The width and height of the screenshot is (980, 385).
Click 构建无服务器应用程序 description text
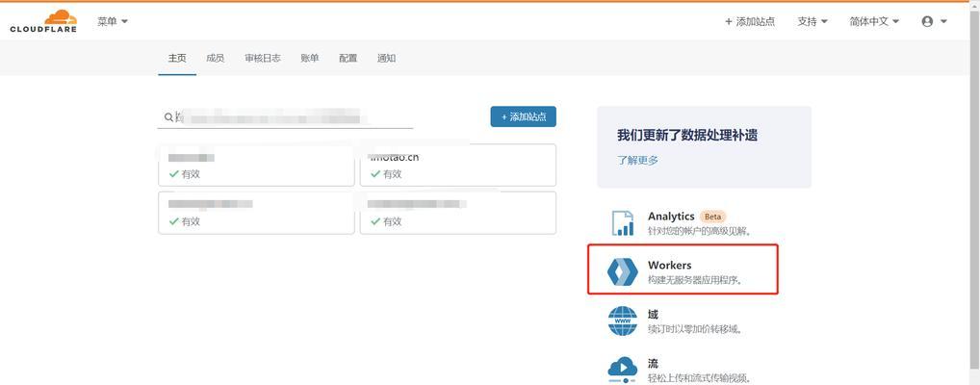(x=696, y=280)
